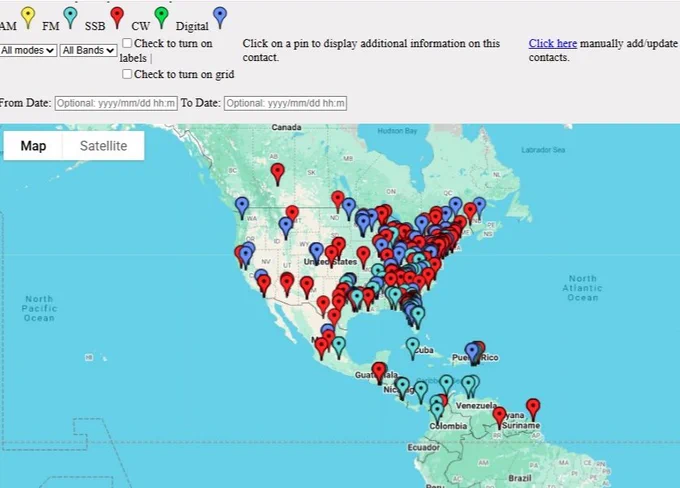Screen dimensions: 680x488
Task: Select the red pin in Montana
Action: click(x=293, y=212)
